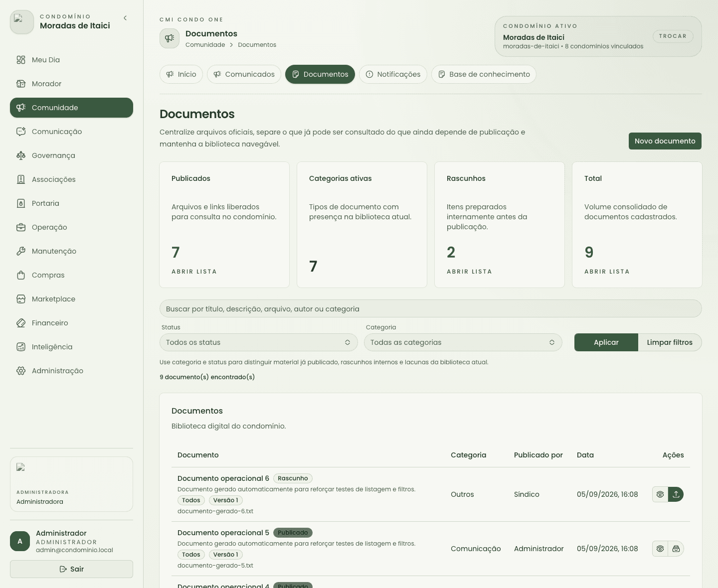This screenshot has width=718, height=588.
Task: Open Governança scales icon
Action: (x=21, y=155)
